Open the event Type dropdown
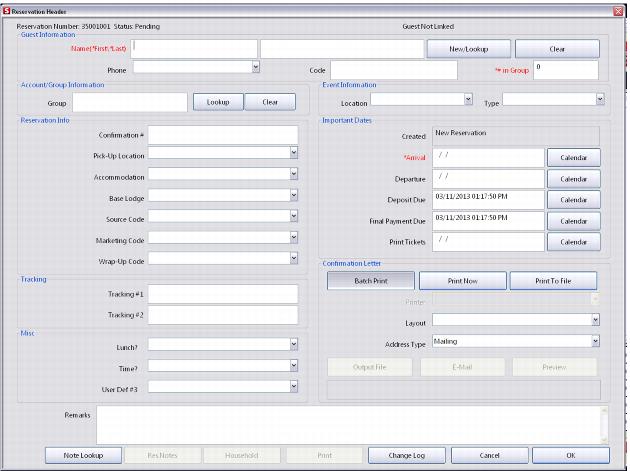Viewport: 630px width, 471px height. point(600,99)
